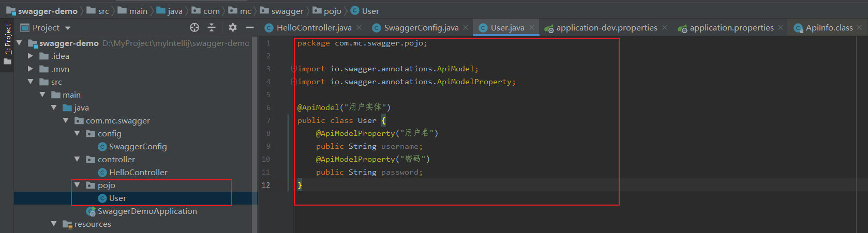Click line number 12 in editor gutter
868x233 pixels.
(x=266, y=185)
